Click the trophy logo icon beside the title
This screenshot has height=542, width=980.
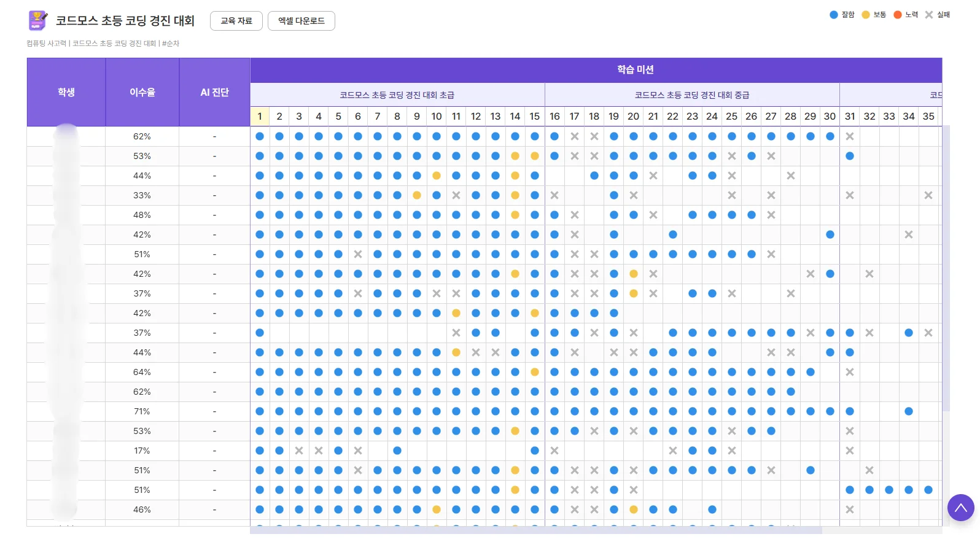(38, 20)
